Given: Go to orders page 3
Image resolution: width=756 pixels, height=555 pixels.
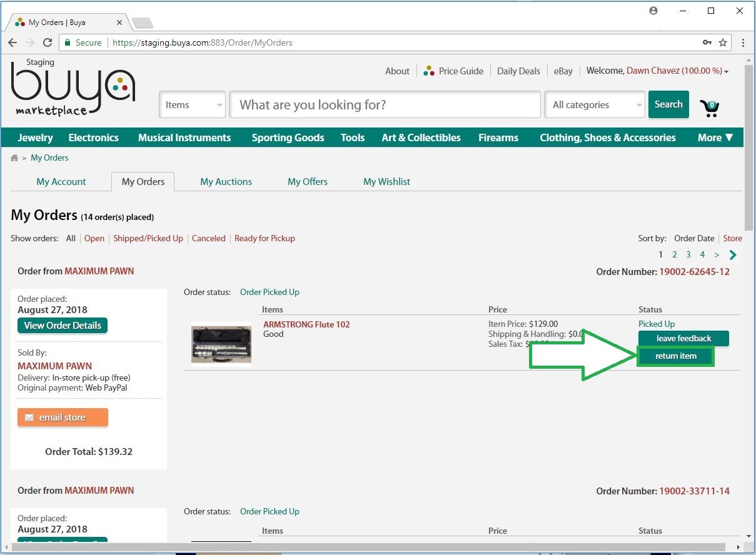Looking at the screenshot, I should tap(688, 254).
